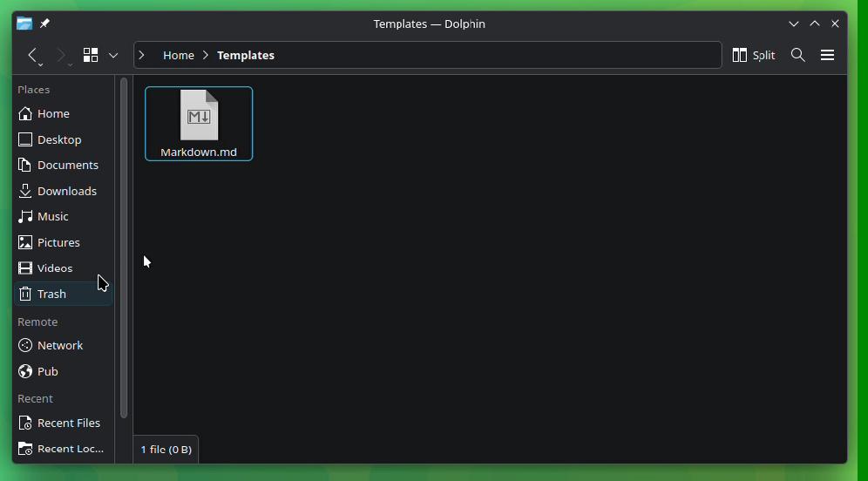Toggle Split view
This screenshot has width=868, height=481.
[754, 56]
